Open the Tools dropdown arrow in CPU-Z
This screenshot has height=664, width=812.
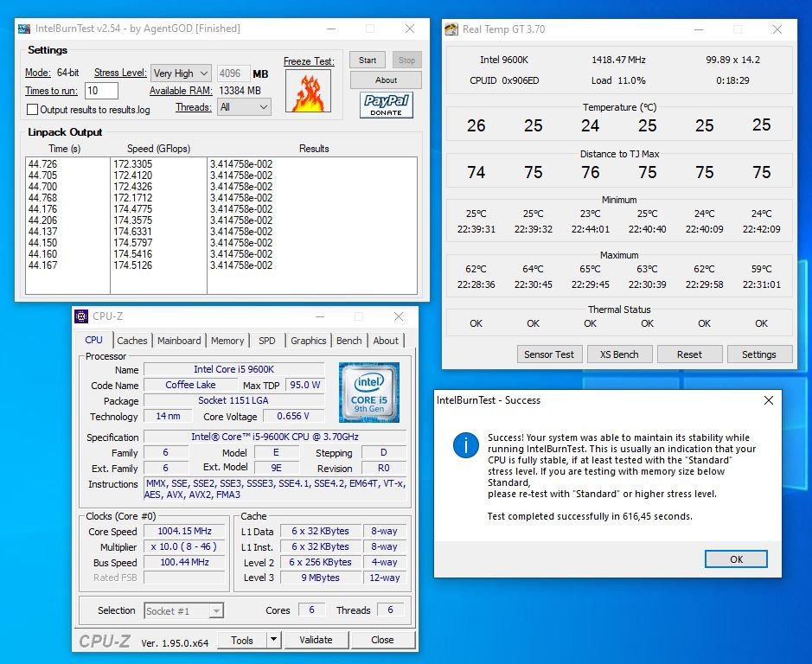coord(273,640)
